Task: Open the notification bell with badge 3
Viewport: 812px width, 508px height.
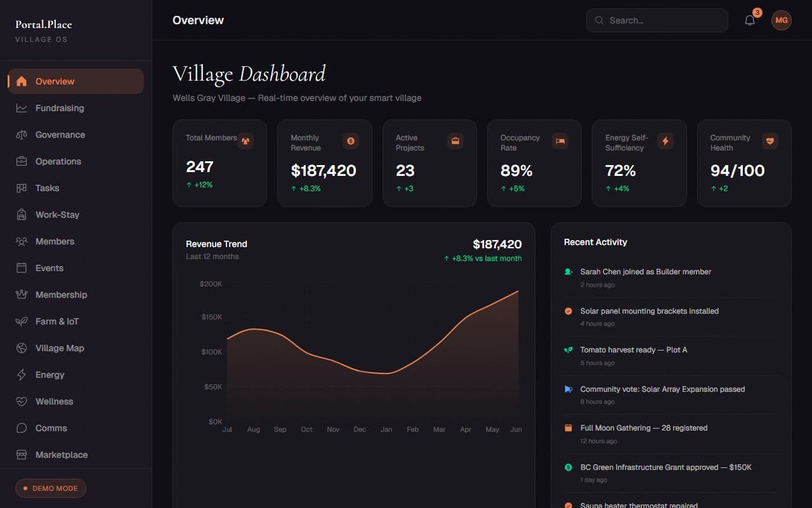Action: [x=749, y=20]
